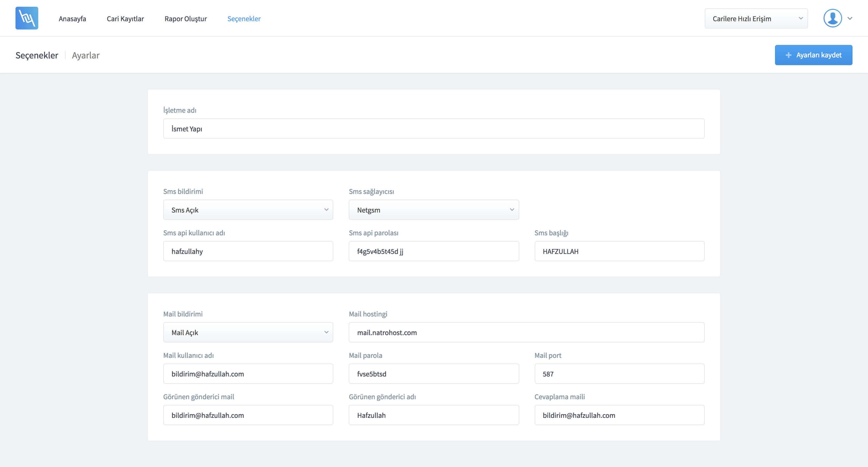The height and width of the screenshot is (467, 868).
Task: Go to the Anasayfa menu item
Action: pyautogui.click(x=72, y=19)
